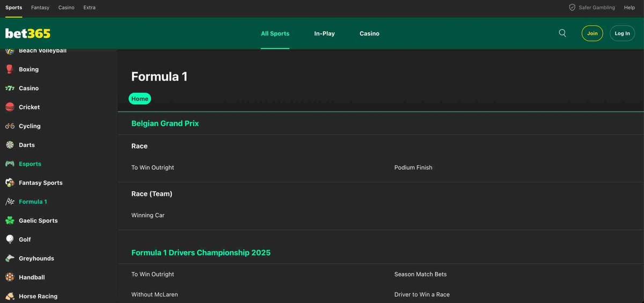
Task: Select Cycling in the sports sidebar
Action: tap(30, 126)
